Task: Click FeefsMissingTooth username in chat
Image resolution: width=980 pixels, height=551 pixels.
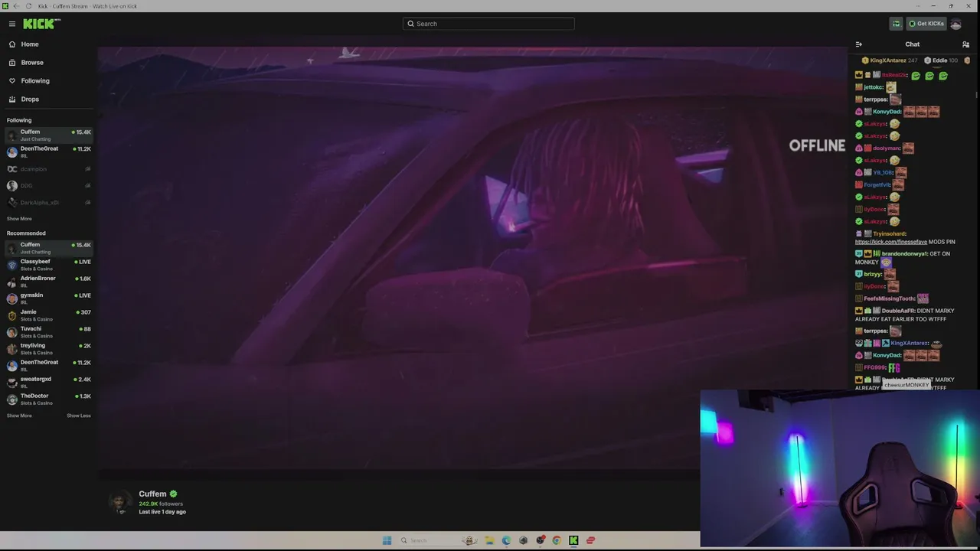Action: [x=889, y=298]
